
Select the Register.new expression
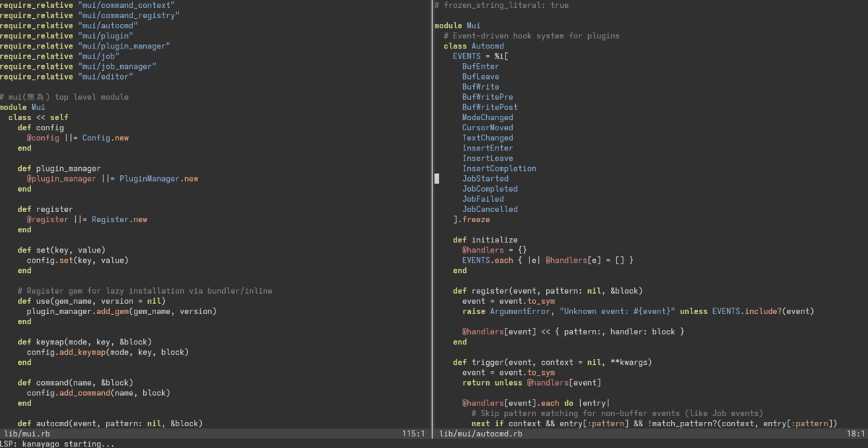(119, 219)
